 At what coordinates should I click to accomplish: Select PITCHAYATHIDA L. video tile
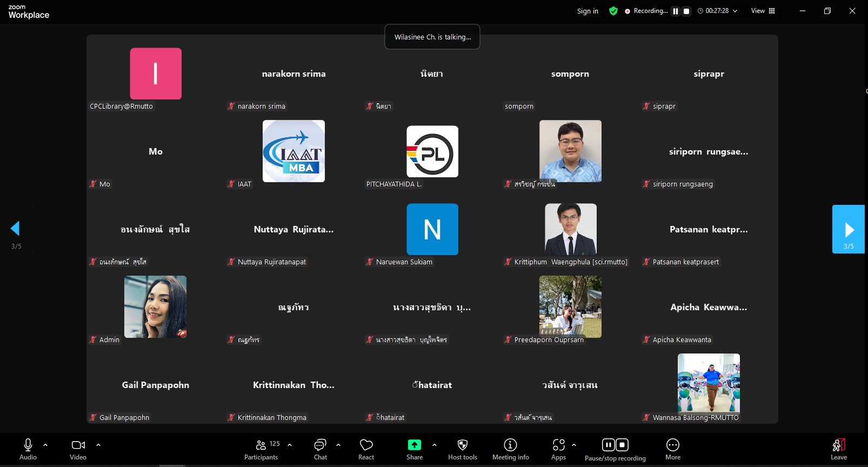(432, 151)
